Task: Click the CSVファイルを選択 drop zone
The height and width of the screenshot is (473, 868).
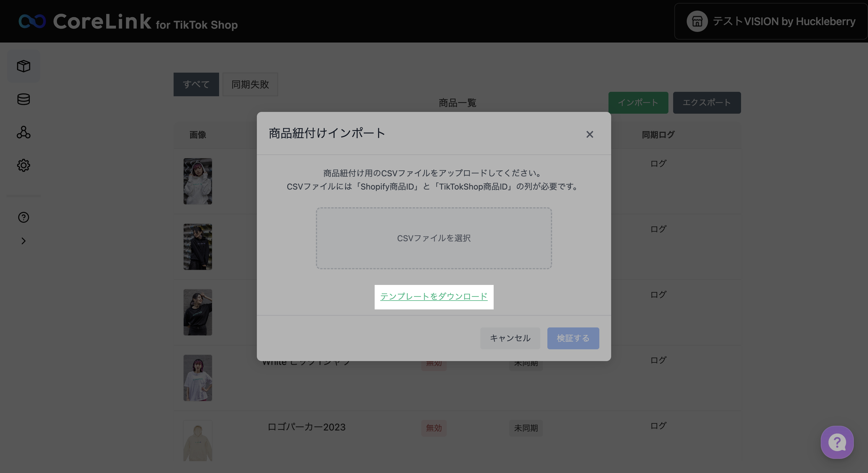Action: [x=434, y=238]
